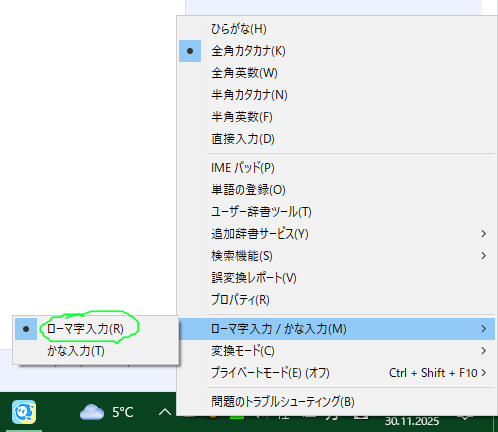Select 全角カタカナ(K) input mode
Viewport: 498px width, 432px height.
click(337, 51)
